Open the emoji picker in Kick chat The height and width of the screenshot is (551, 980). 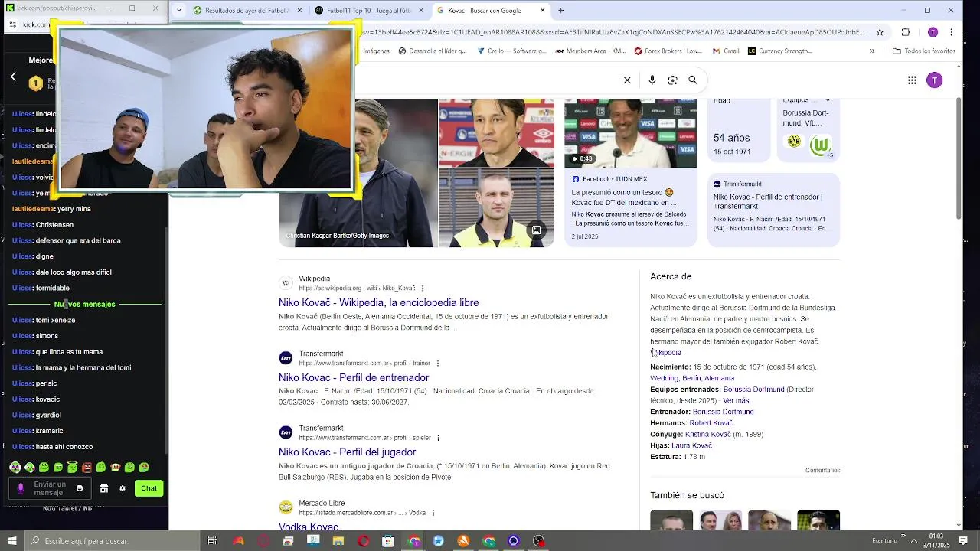pos(80,488)
